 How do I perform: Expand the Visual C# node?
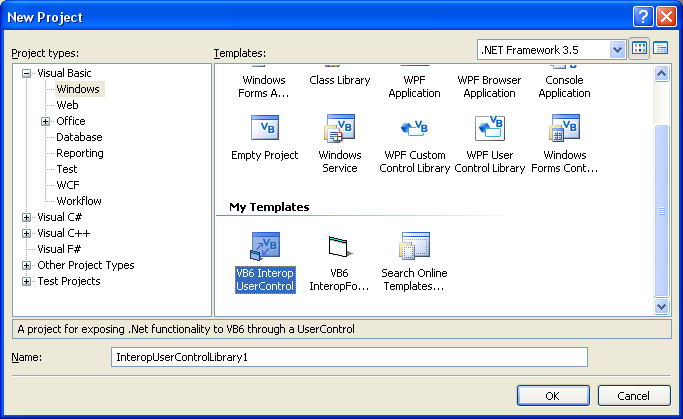27,217
